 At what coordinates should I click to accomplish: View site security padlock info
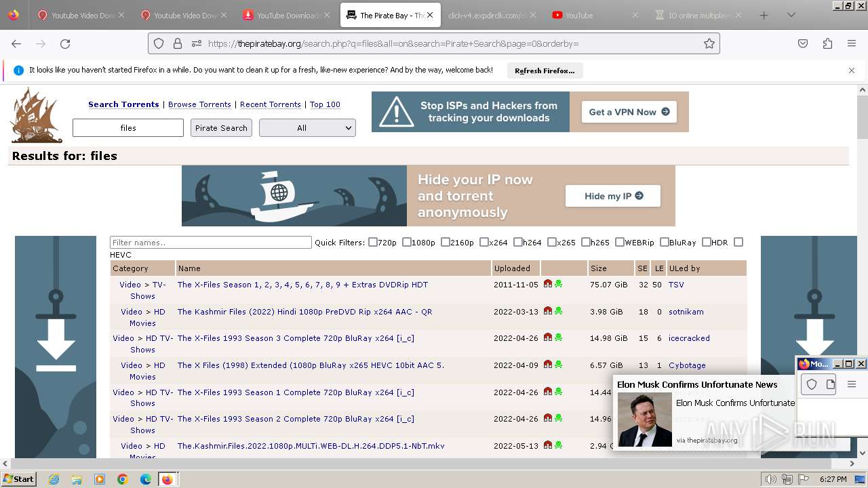point(178,43)
